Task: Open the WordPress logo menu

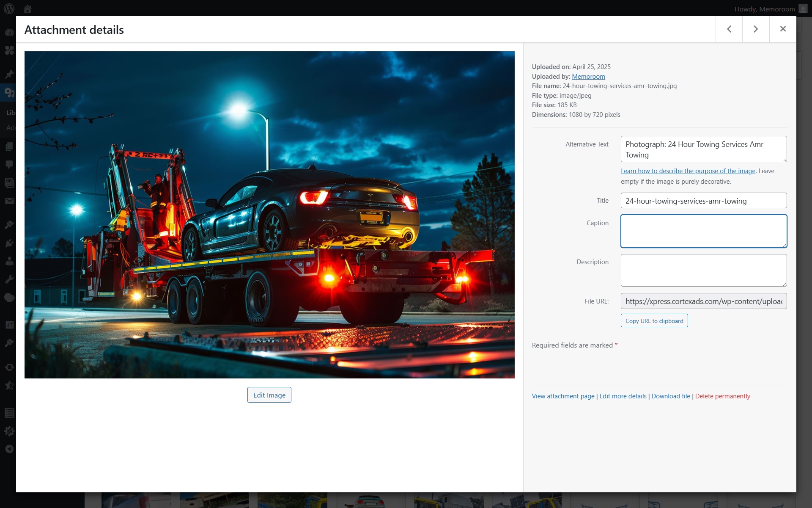Action: (x=9, y=8)
